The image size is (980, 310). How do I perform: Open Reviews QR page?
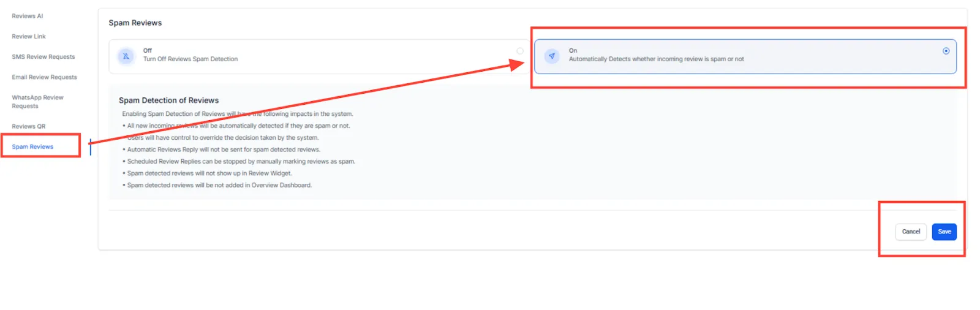[x=29, y=126]
